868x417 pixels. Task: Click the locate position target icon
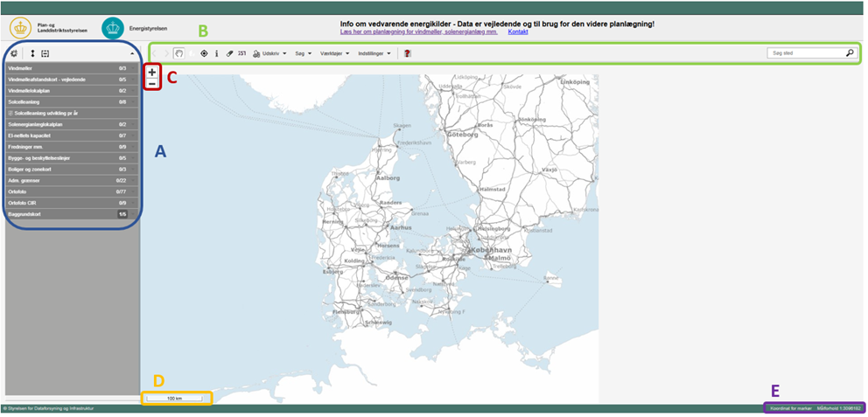click(204, 53)
